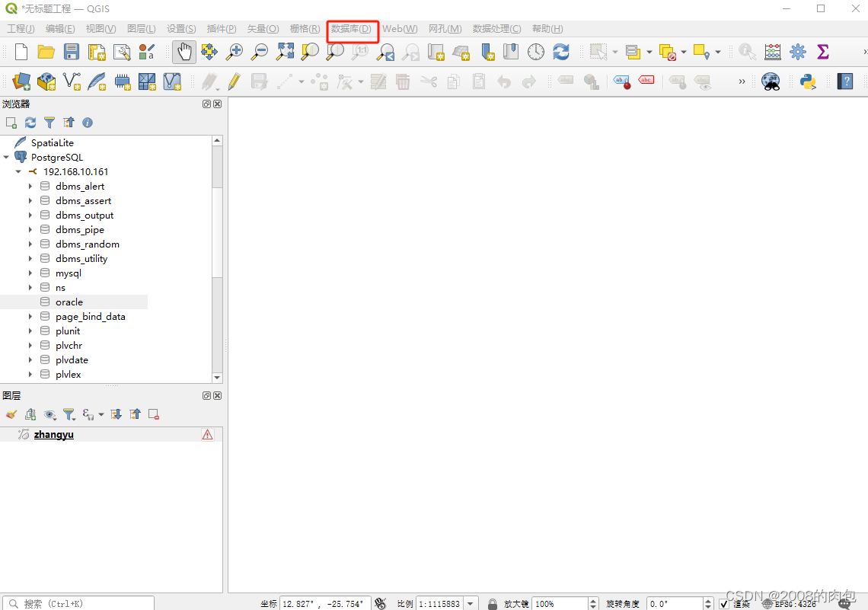Collapse the PostgreSQL tree node
This screenshot has height=610, width=868.
pos(6,157)
